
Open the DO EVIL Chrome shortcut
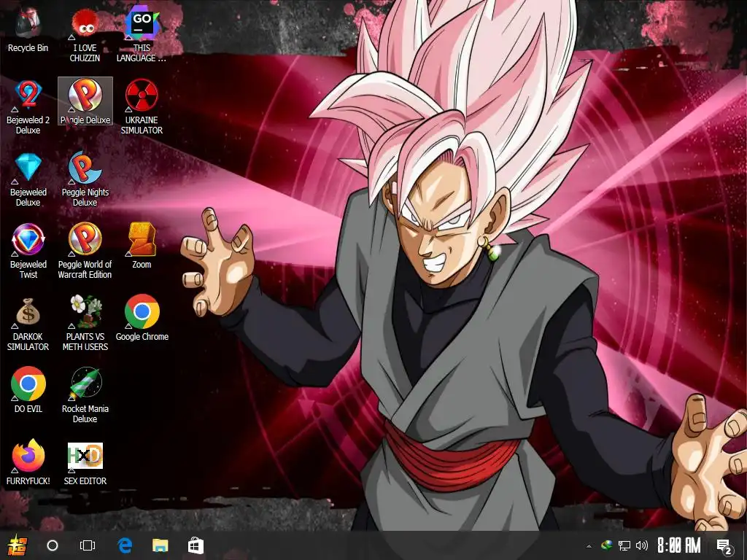pos(28,391)
